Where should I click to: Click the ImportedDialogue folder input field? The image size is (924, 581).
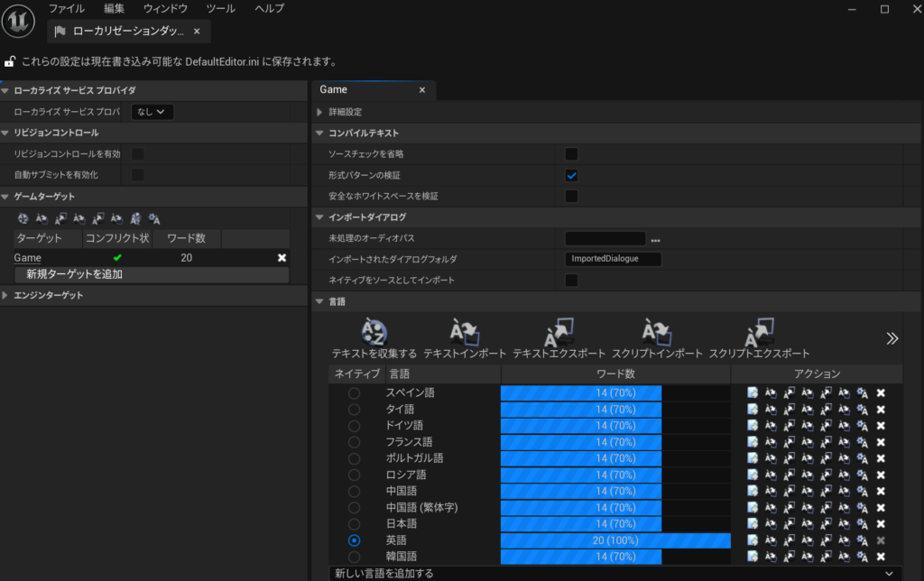(613, 259)
